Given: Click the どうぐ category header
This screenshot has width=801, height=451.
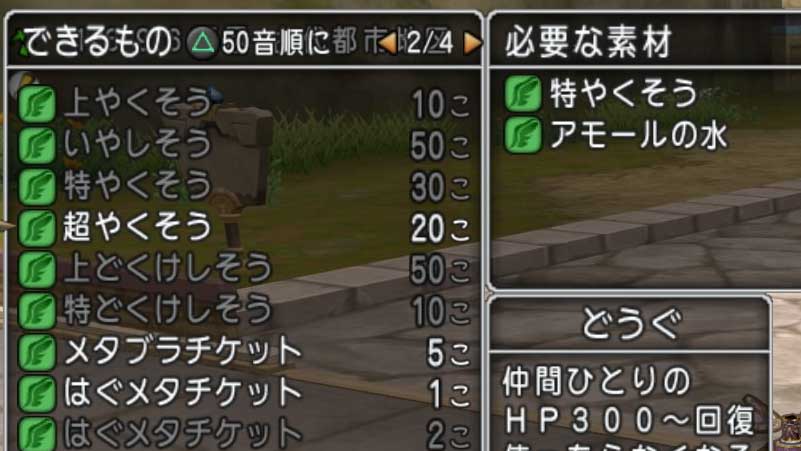Looking at the screenshot, I should point(631,324).
